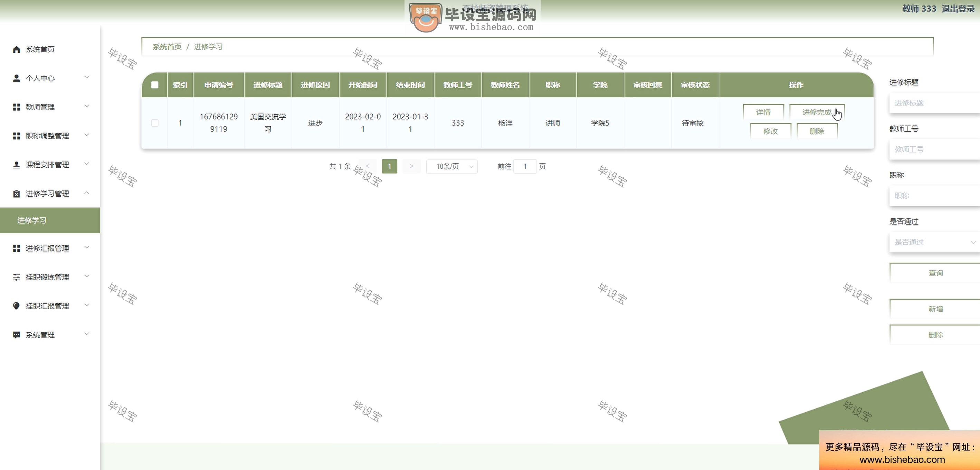Select the 进修学习 submenu item
Image resolution: width=980 pixels, height=470 pixels.
[50, 221]
